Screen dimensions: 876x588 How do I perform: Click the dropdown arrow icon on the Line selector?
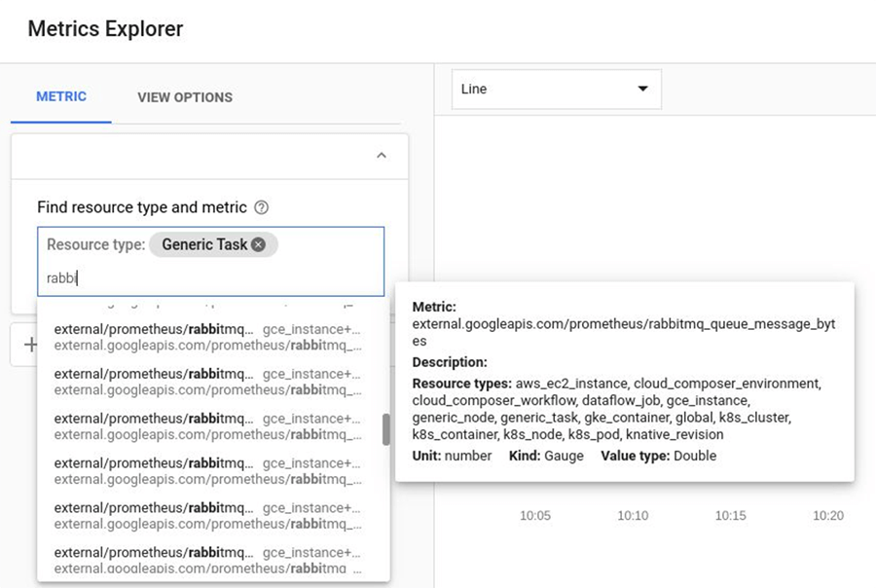[643, 88]
